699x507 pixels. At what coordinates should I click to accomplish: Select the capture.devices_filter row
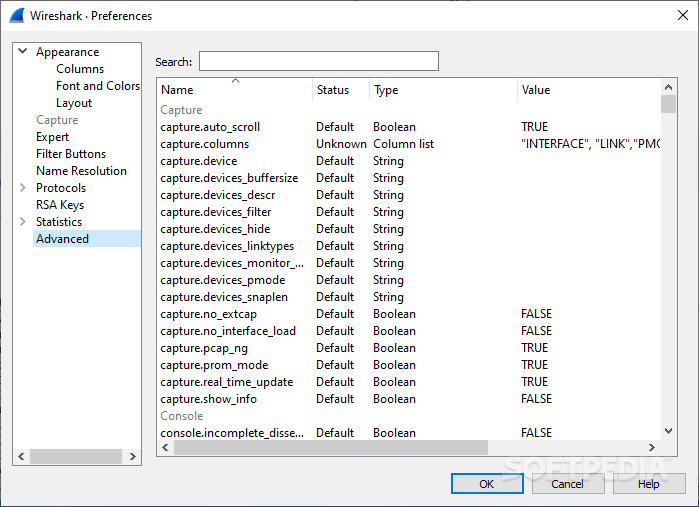pyautogui.click(x=409, y=212)
